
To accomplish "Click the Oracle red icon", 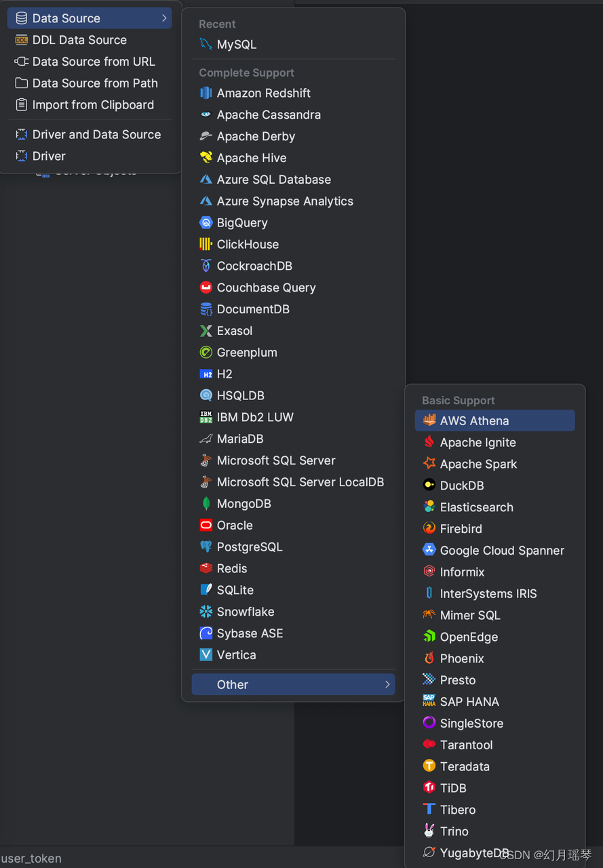I will (206, 526).
